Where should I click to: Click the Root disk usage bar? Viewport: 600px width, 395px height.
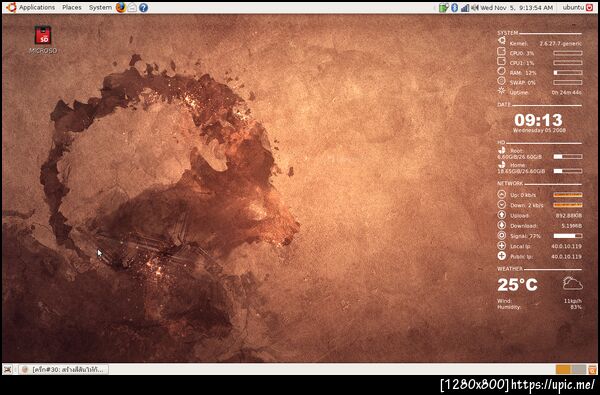[568, 157]
